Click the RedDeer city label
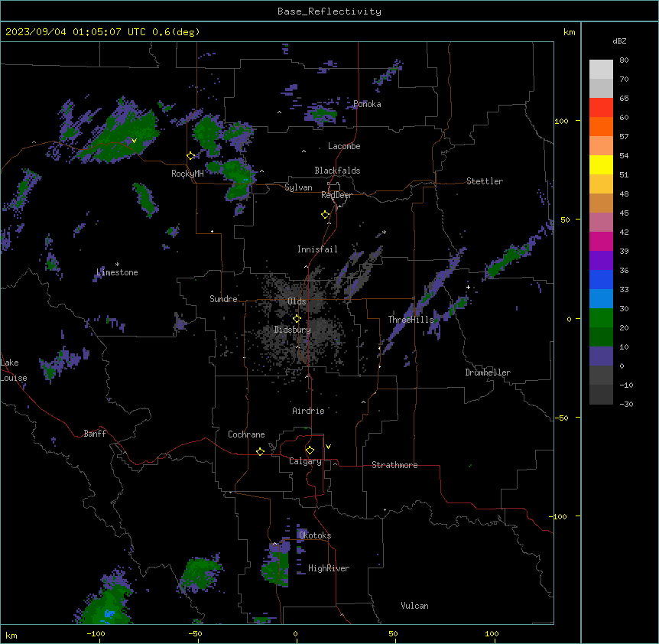Image resolution: width=659 pixels, height=644 pixels. pos(336,195)
